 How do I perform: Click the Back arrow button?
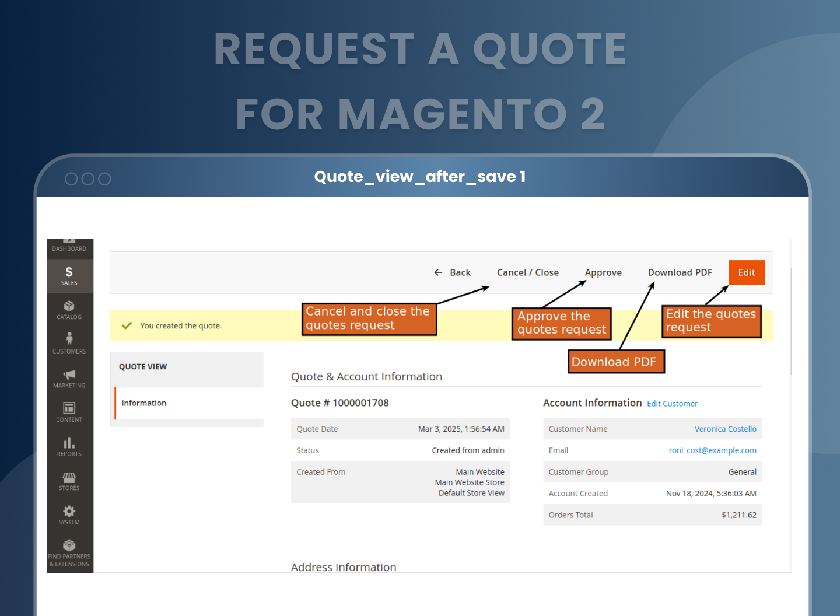coord(452,272)
